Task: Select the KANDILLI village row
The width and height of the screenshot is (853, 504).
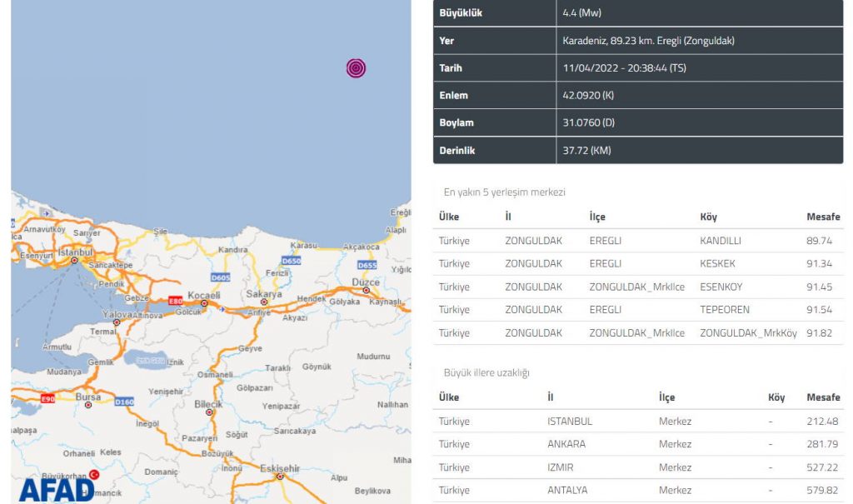Action: point(638,241)
